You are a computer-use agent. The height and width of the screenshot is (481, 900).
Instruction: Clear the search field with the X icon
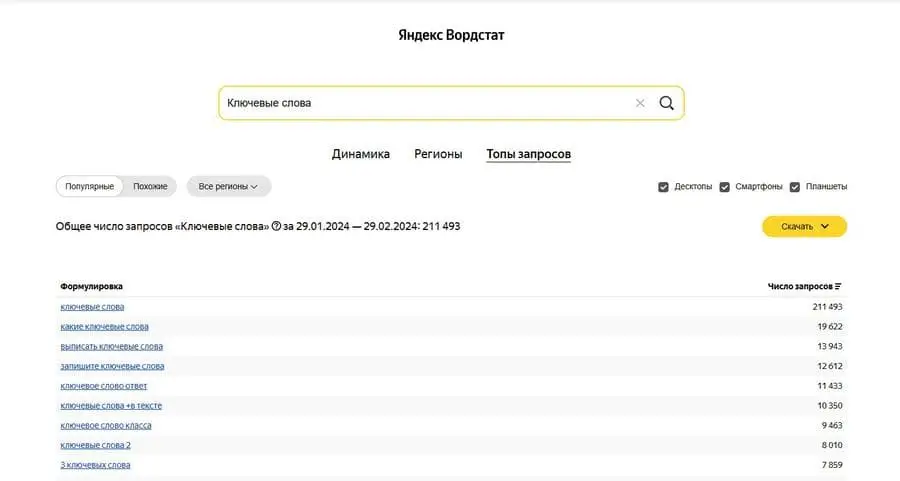pos(640,103)
